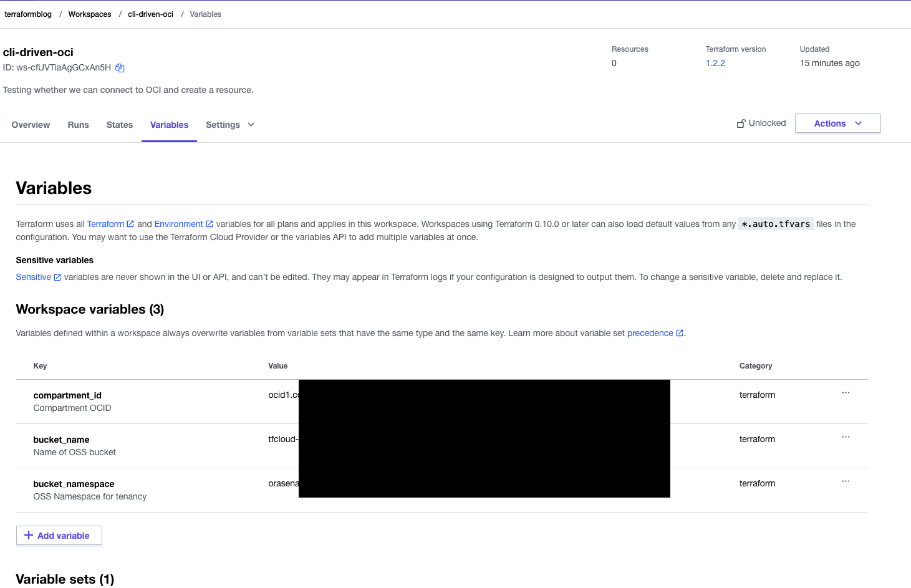Open options menu for bucket_namespace variable
The height and width of the screenshot is (588, 911).
click(x=846, y=481)
